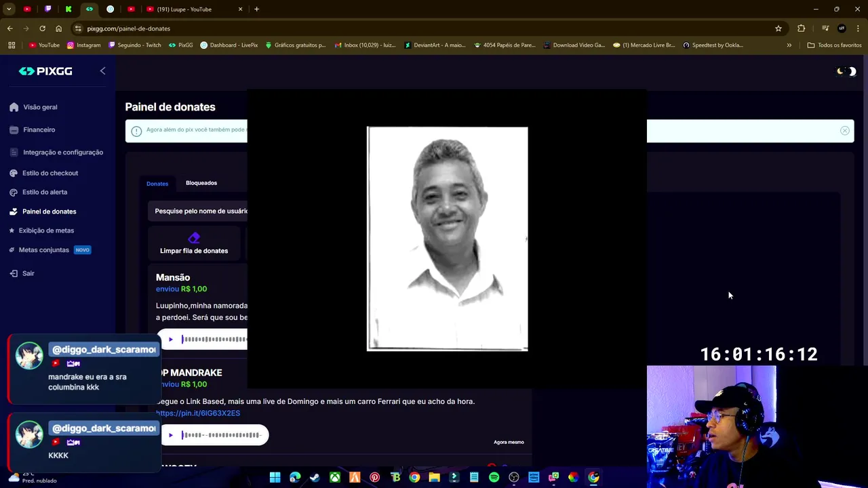This screenshot has height=488, width=868.
Task: Open Microsoft Edge from the taskbar
Action: (x=295, y=477)
